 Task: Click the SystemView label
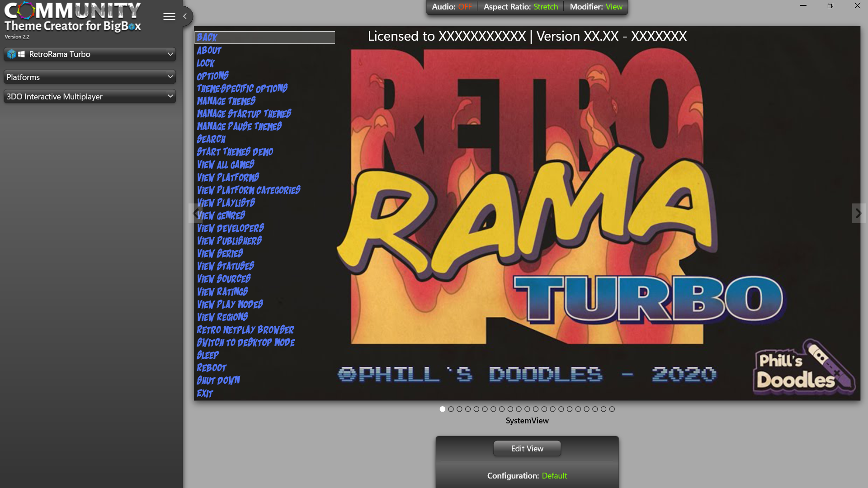tap(527, 421)
